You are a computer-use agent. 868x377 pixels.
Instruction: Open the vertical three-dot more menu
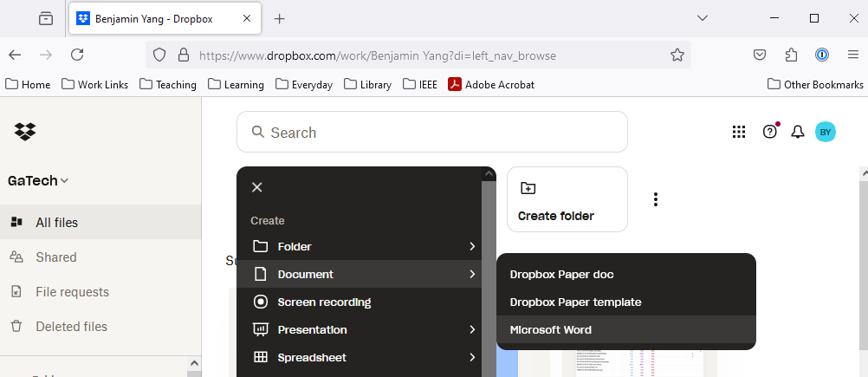click(656, 199)
